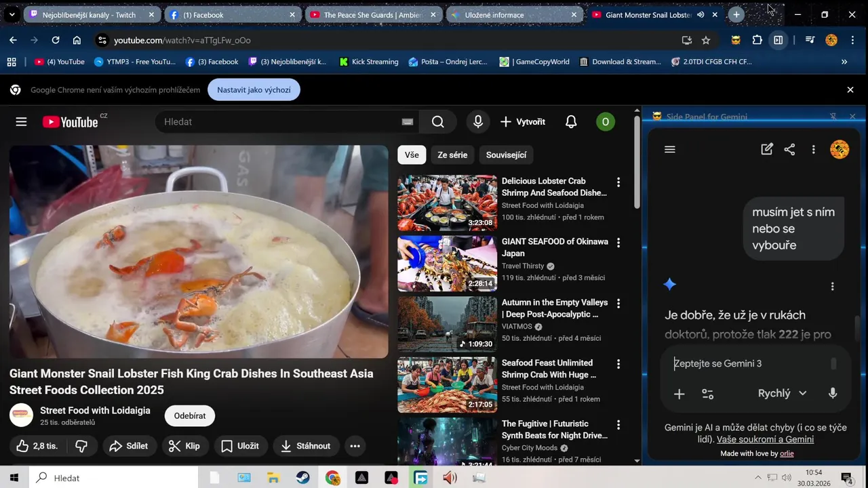Open Gemini panel three-dot options

pyautogui.click(x=813, y=150)
